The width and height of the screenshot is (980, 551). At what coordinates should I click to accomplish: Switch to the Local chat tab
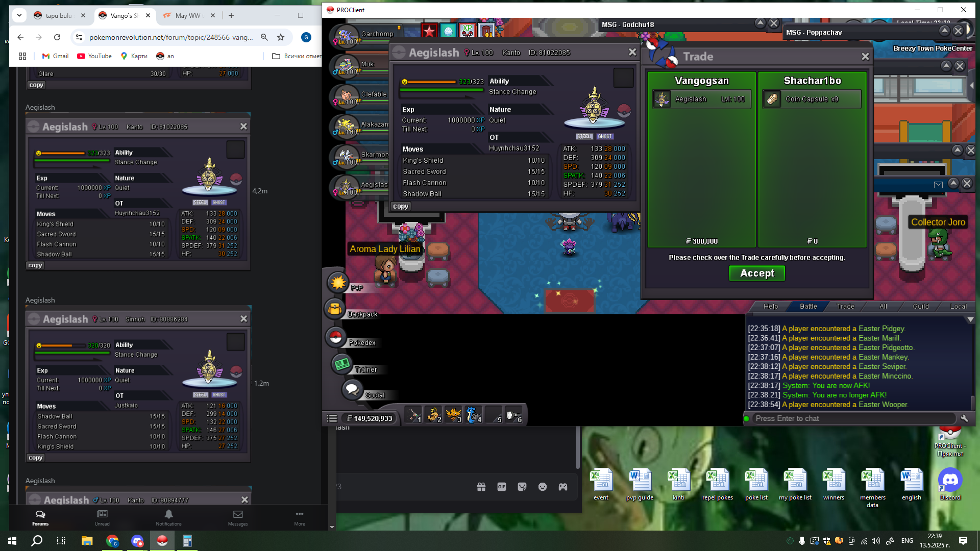(959, 306)
